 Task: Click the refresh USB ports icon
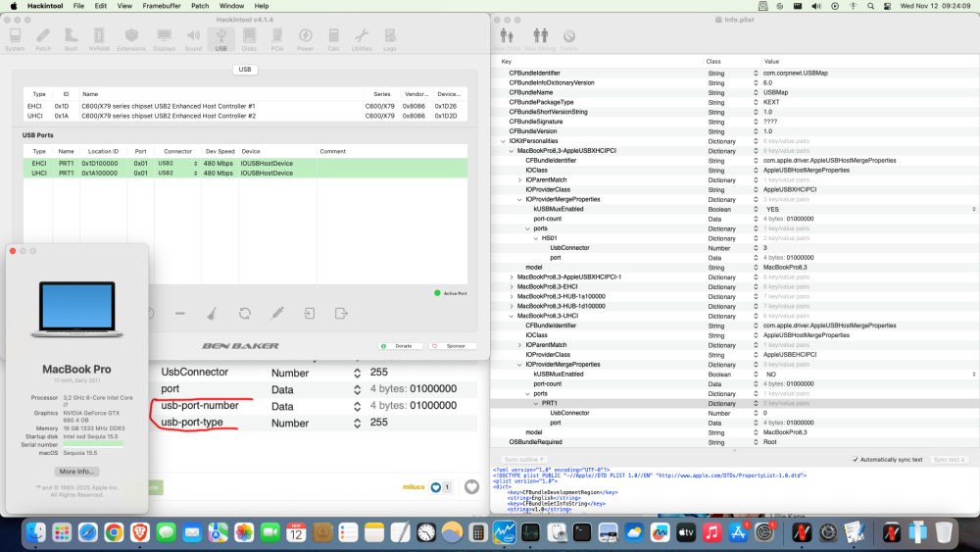[x=245, y=313]
